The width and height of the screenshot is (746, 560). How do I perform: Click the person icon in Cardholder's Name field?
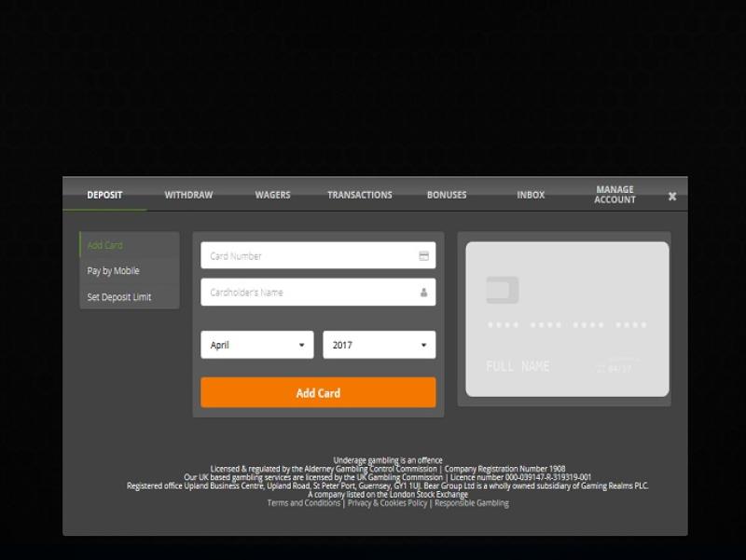click(423, 293)
